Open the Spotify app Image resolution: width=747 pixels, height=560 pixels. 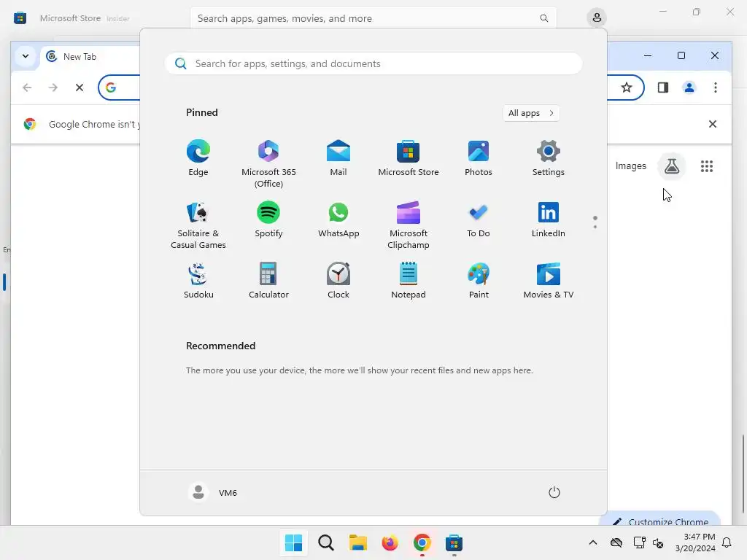pos(268,220)
